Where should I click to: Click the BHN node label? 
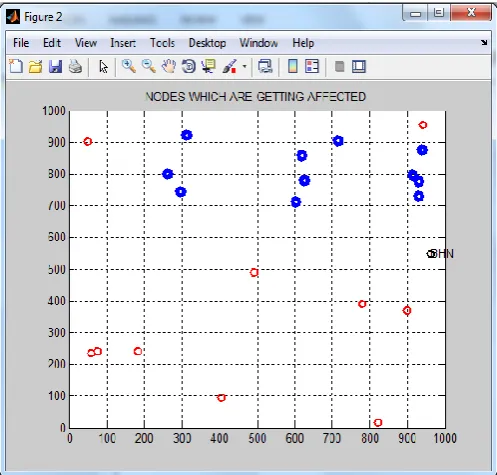coord(443,254)
